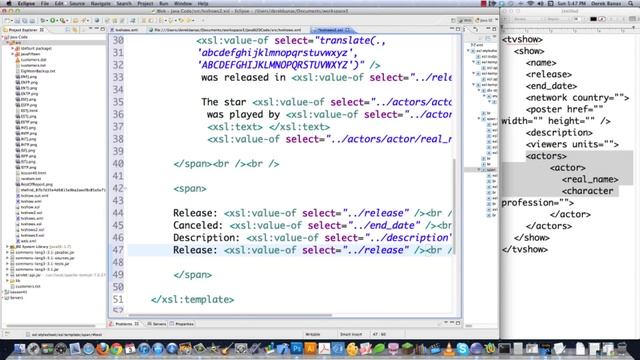Expand the lib folder node
This screenshot has height=360, width=640.
click(7, 281)
